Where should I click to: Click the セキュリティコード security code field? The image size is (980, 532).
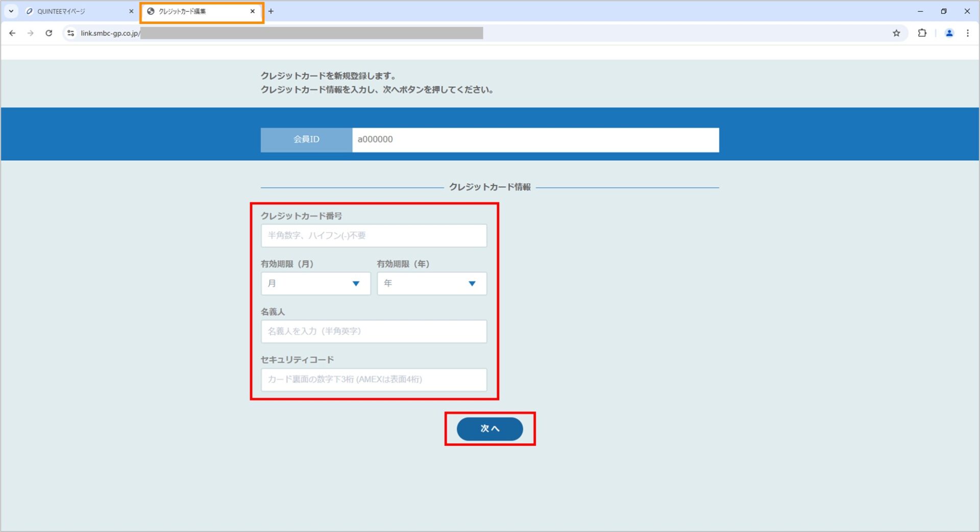point(374,379)
